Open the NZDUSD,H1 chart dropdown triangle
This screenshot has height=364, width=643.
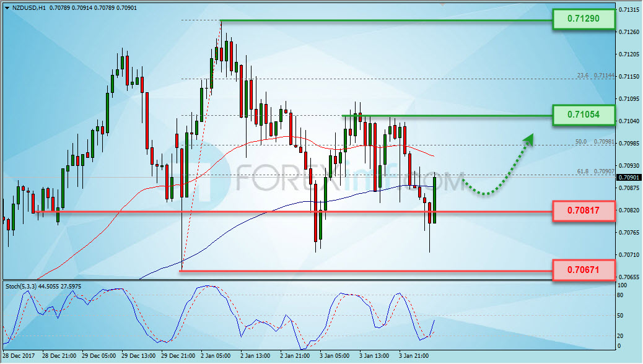coord(7,8)
